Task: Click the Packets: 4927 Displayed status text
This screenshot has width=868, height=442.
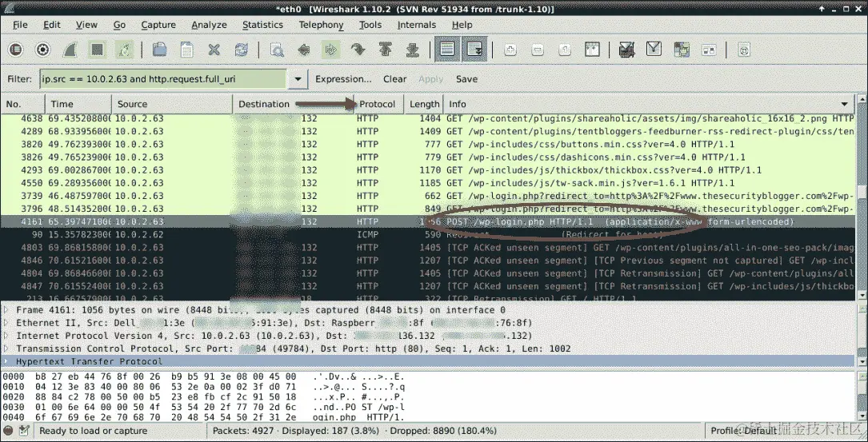Action: (x=354, y=430)
